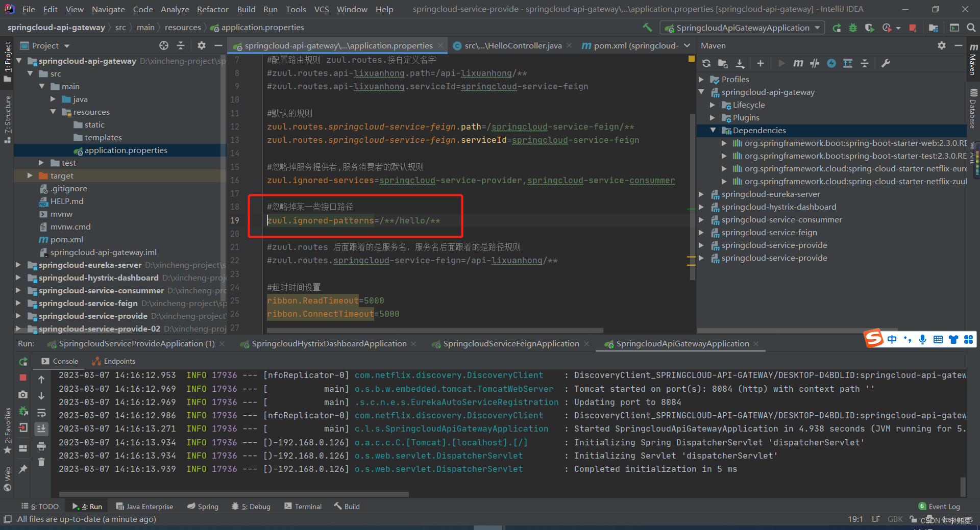
Task: Toggle Maven Skip Tests mode lightning icon
Action: tap(831, 63)
